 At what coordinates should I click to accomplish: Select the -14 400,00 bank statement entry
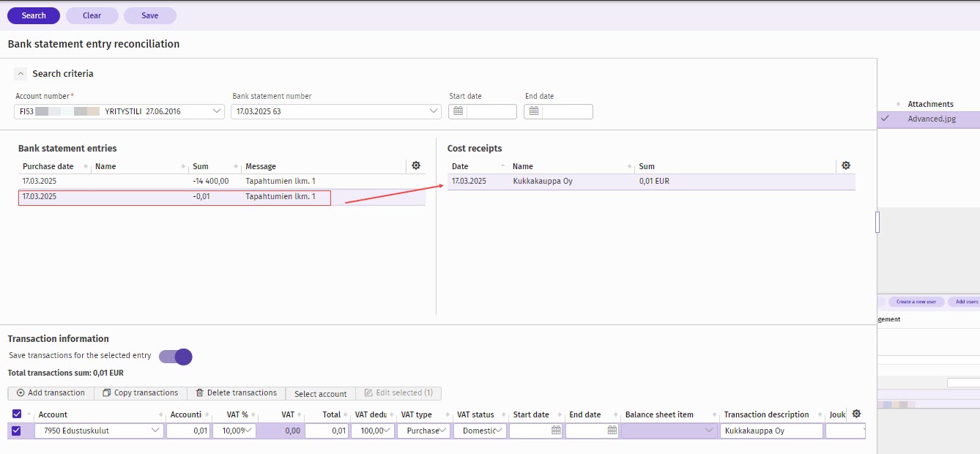pos(221,181)
